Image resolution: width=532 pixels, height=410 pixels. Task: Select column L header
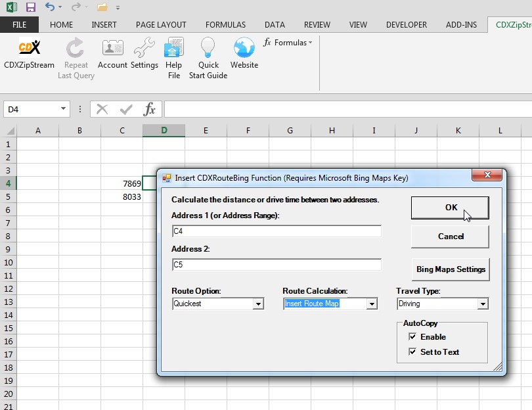pos(500,131)
